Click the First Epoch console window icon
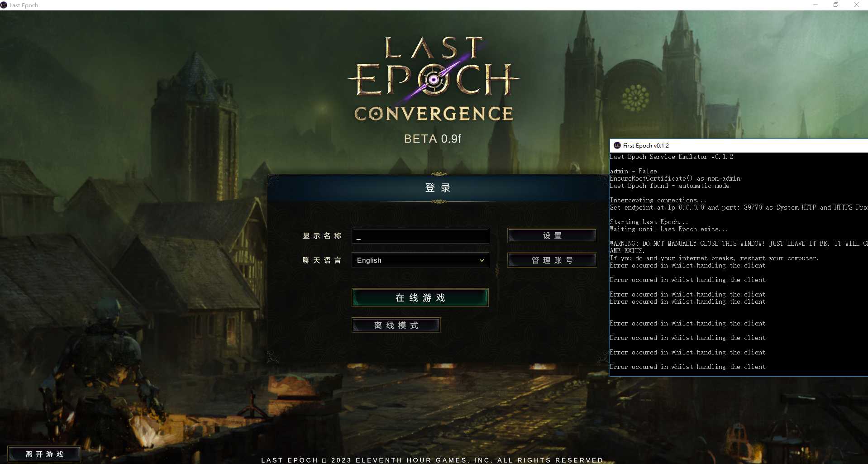The width and height of the screenshot is (868, 464). point(617,145)
